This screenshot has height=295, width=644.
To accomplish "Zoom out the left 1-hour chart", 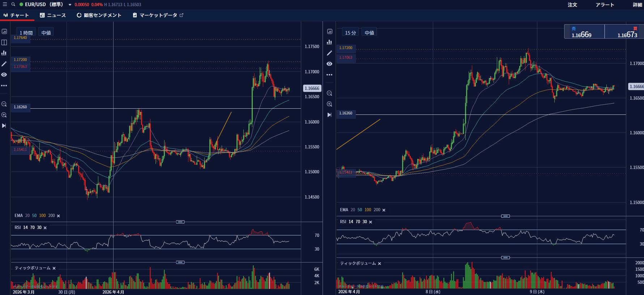I will pos(4,104).
